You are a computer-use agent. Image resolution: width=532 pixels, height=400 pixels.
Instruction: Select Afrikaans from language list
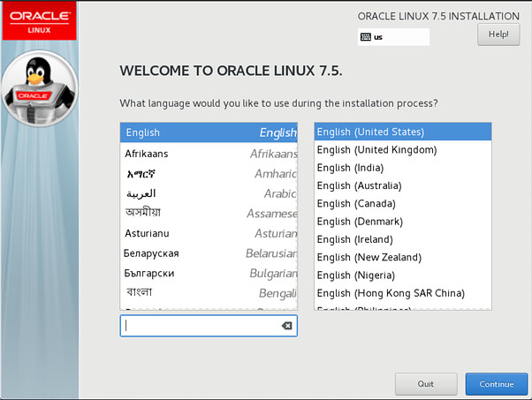(x=209, y=154)
